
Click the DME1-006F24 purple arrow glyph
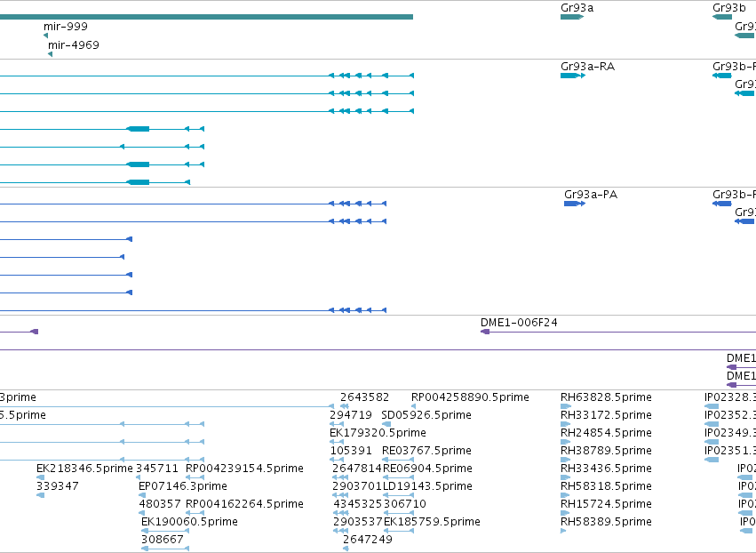click(x=486, y=332)
